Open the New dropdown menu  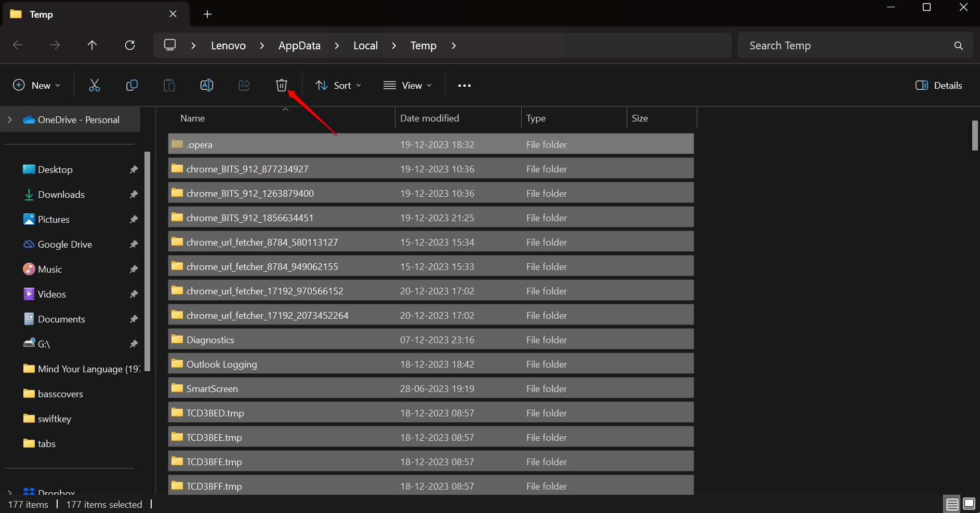[36, 85]
